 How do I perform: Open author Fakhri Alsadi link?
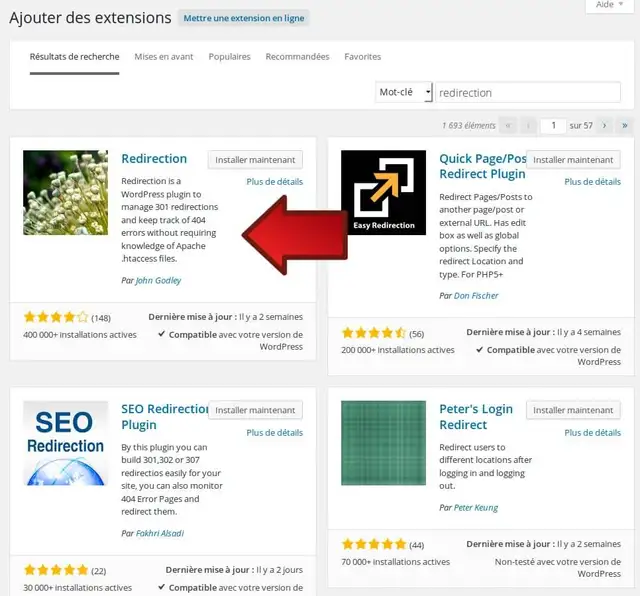coord(160,533)
